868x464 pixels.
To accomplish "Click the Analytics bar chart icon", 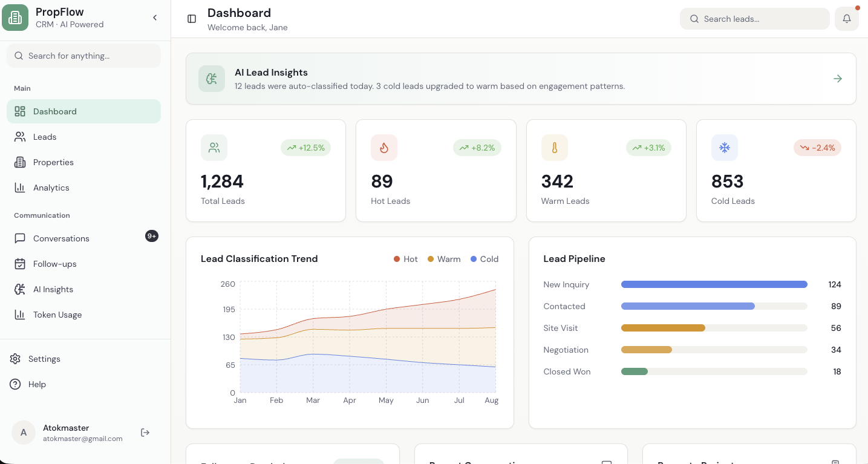I will (x=20, y=188).
